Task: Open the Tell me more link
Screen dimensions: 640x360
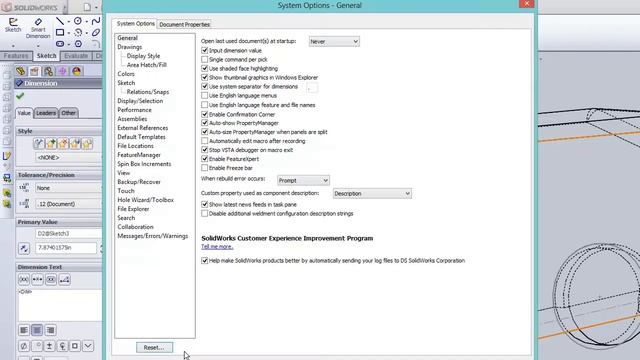Action: (217, 247)
